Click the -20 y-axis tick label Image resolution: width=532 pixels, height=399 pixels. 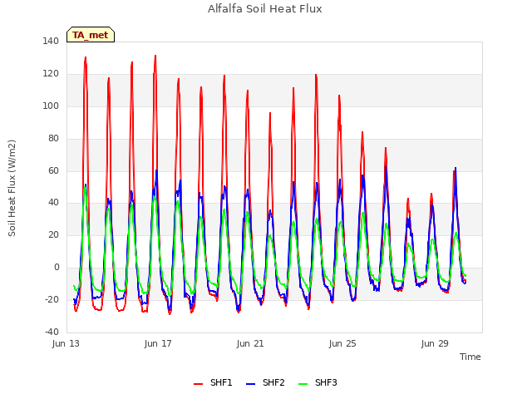52,299
